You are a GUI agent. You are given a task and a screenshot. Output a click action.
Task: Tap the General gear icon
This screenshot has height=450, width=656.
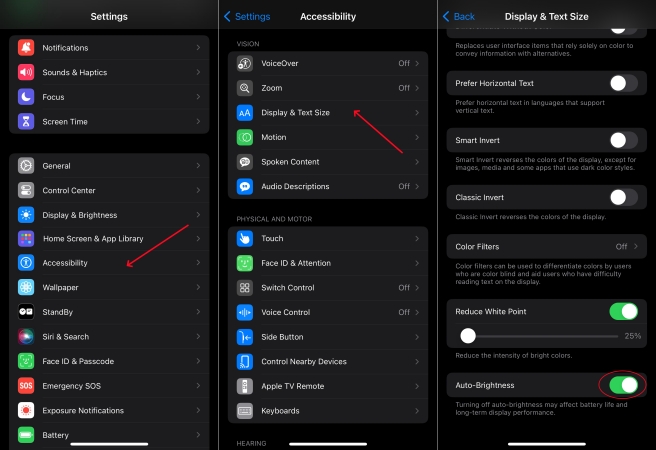click(26, 166)
